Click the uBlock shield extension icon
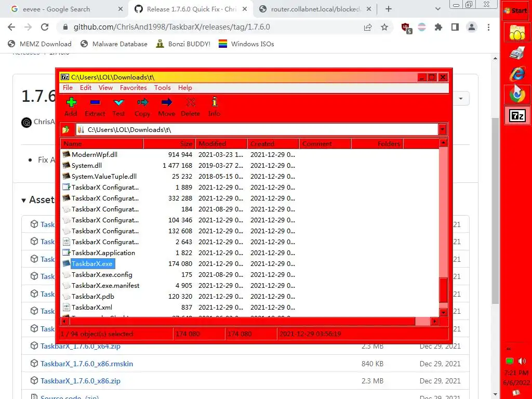532x399 pixels. (x=406, y=28)
